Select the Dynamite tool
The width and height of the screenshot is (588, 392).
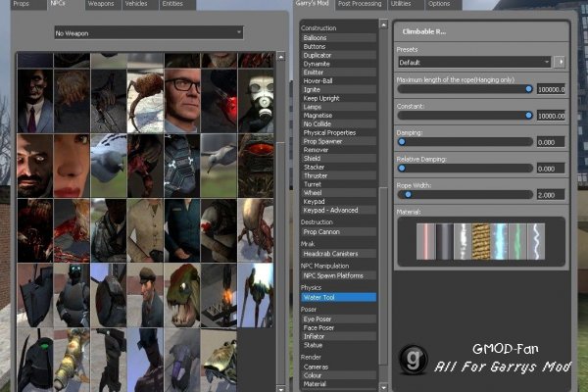(339, 64)
